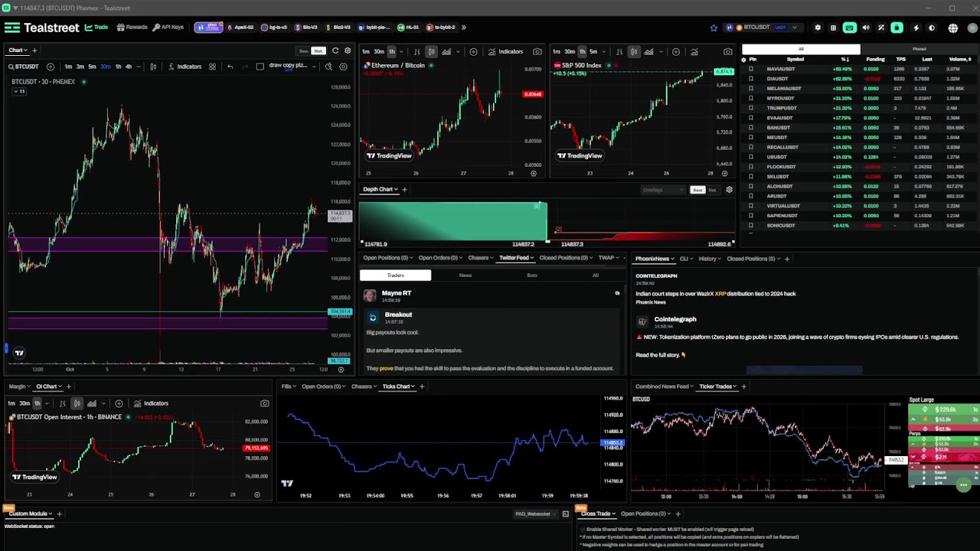Toggle dark/light theme contrast icon
This screenshot has height=551, width=980.
pos(932,28)
